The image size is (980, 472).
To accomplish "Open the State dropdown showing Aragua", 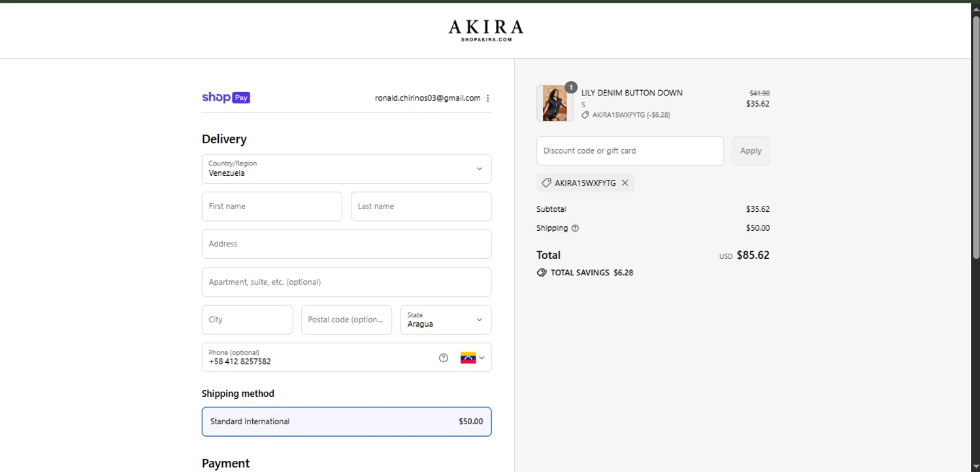I will [446, 320].
